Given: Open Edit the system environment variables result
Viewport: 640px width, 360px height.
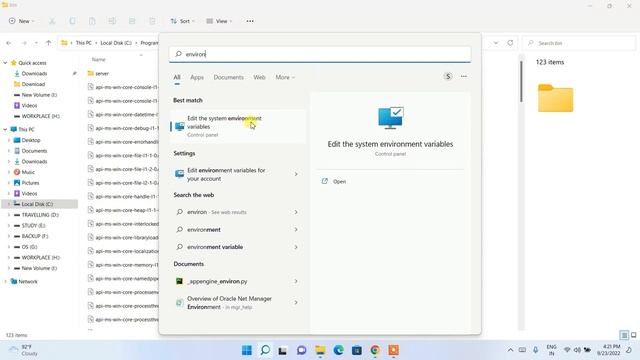Looking at the screenshot, I should (238, 126).
